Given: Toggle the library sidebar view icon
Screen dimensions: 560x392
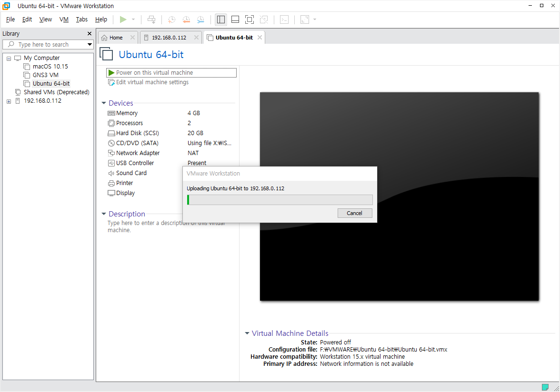Looking at the screenshot, I should pos(221,20).
